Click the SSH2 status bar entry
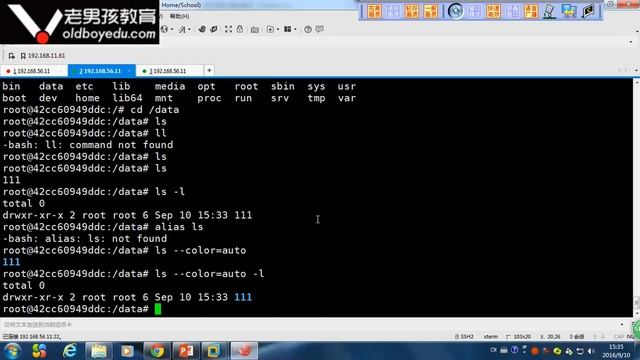The image size is (640, 360). click(464, 337)
